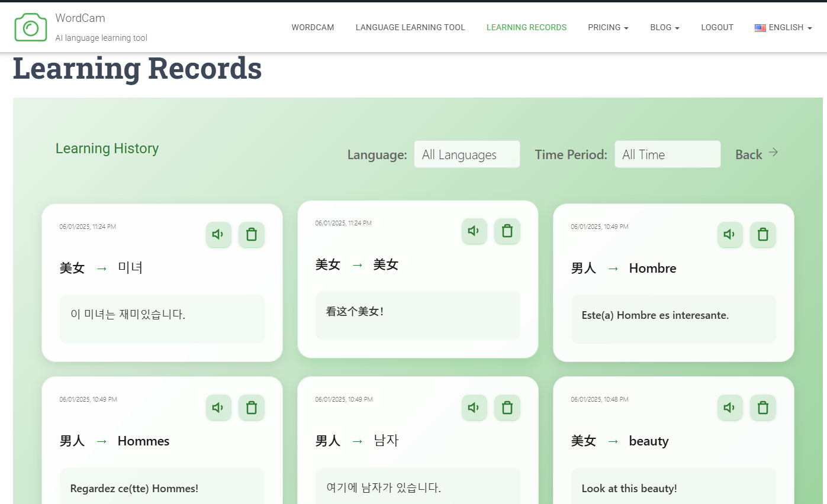Image resolution: width=827 pixels, height=504 pixels.
Task: Delete the 男人 → Hombre record
Action: 763,235
